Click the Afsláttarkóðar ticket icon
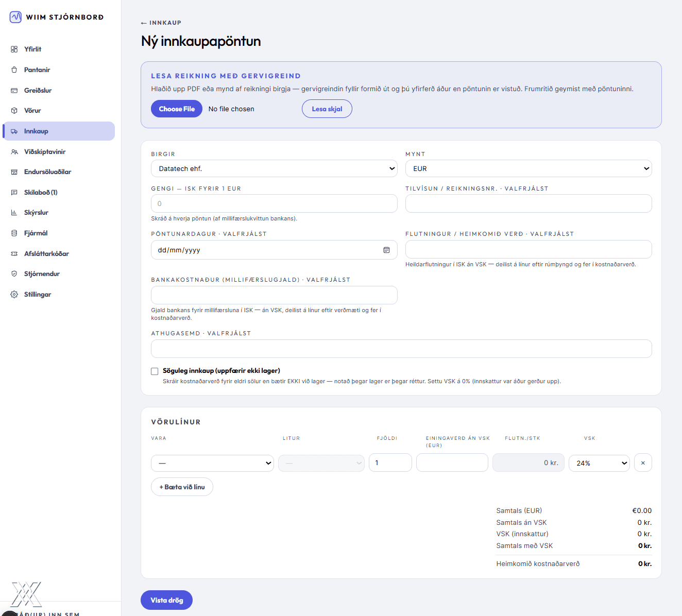Image resolution: width=682 pixels, height=616 pixels. (14, 254)
